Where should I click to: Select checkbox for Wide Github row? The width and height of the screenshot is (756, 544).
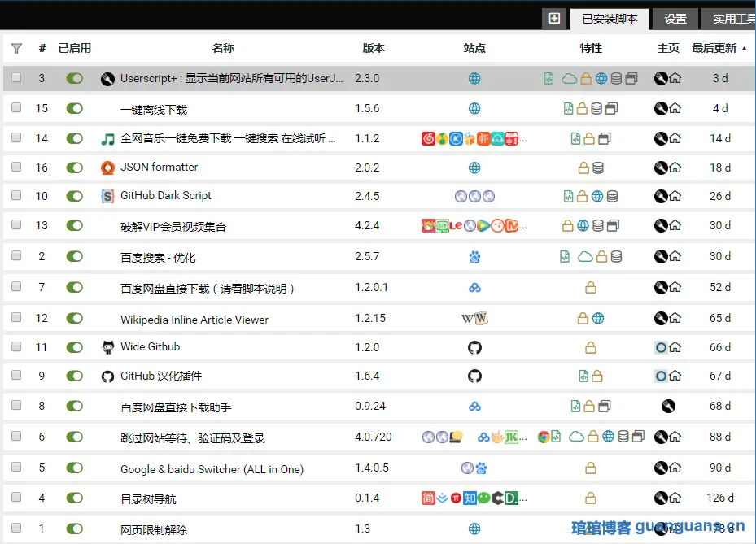(16, 346)
